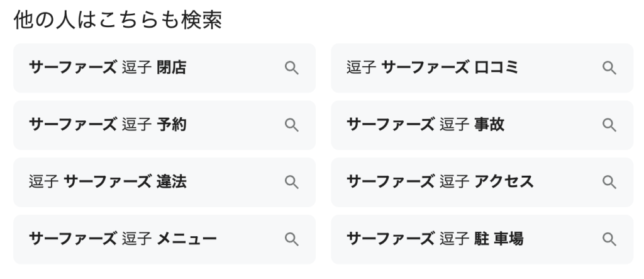This screenshot has width=644, height=279.
Task: Select the サーファーズ 逗子 アクセス suggestion text
Action: tap(440, 183)
